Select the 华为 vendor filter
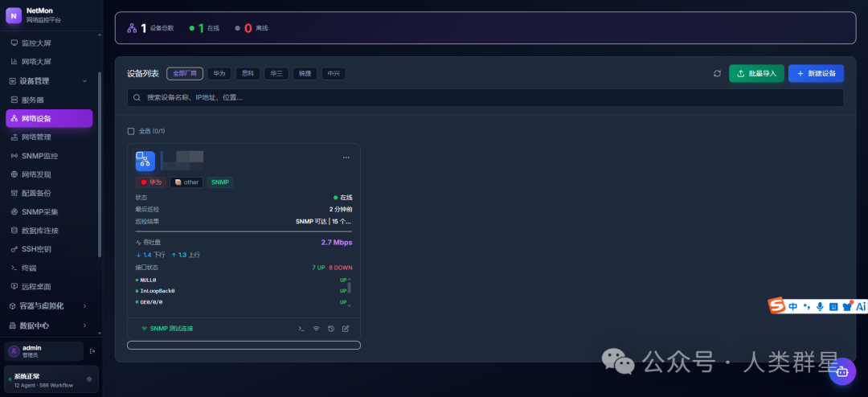The width and height of the screenshot is (868, 397). tap(219, 74)
